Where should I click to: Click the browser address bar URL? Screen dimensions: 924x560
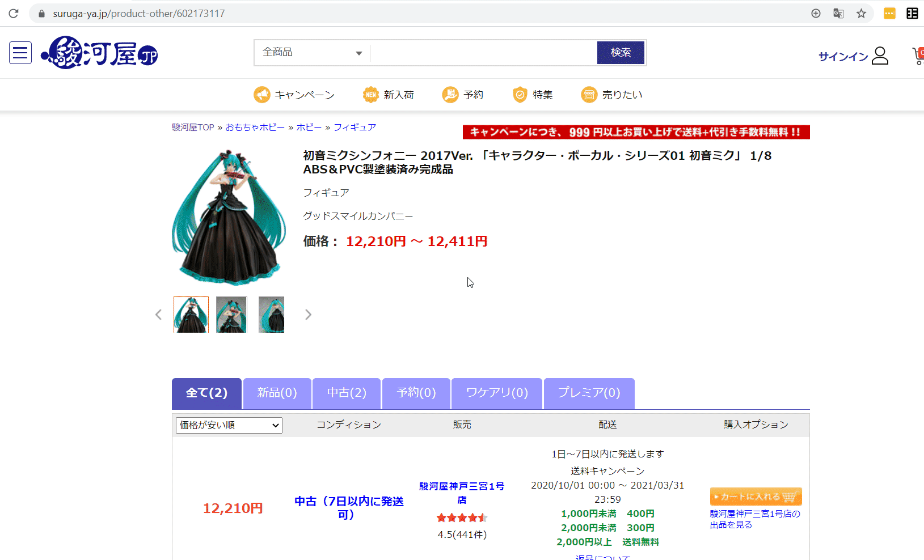click(139, 14)
